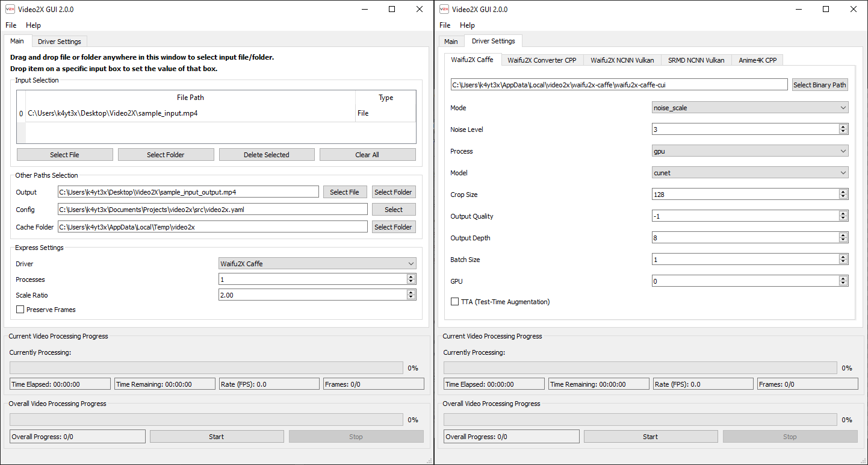
Task: Open Help menu in left window
Action: point(33,25)
